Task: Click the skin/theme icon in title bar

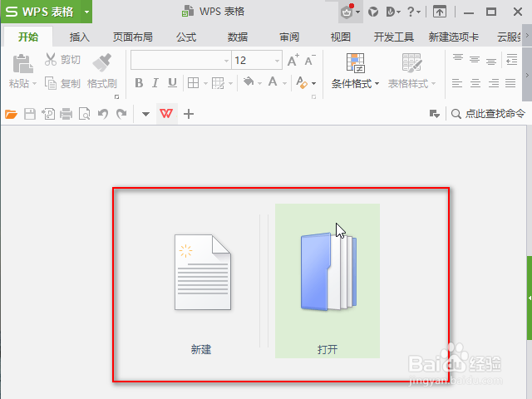Action: pos(373,12)
